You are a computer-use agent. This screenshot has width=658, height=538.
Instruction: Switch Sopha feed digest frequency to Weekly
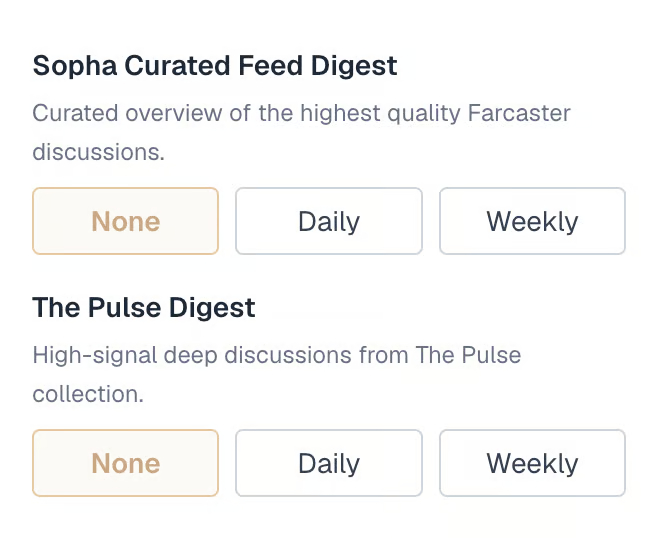532,221
